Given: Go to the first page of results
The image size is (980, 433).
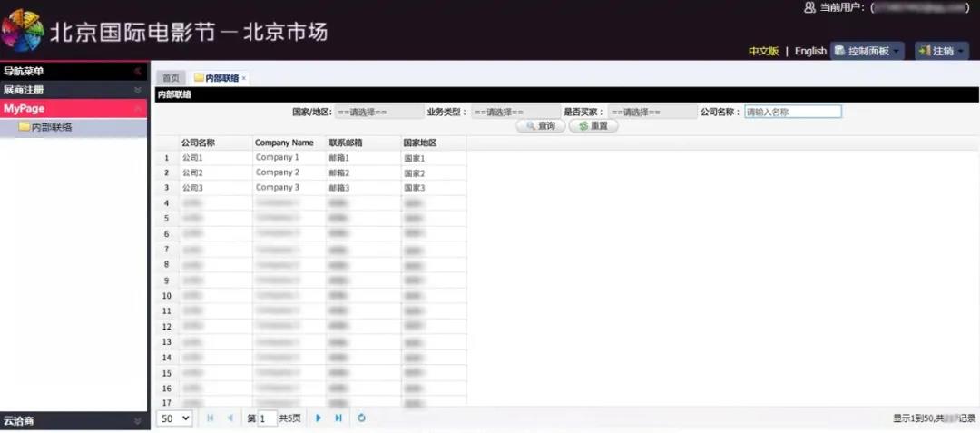Looking at the screenshot, I should click(x=211, y=418).
